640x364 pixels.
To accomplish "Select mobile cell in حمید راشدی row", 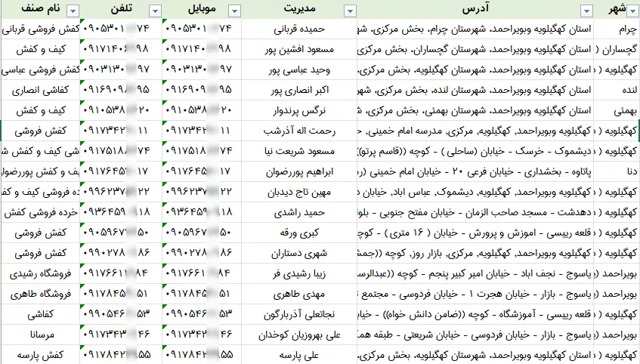I will (202, 213).
